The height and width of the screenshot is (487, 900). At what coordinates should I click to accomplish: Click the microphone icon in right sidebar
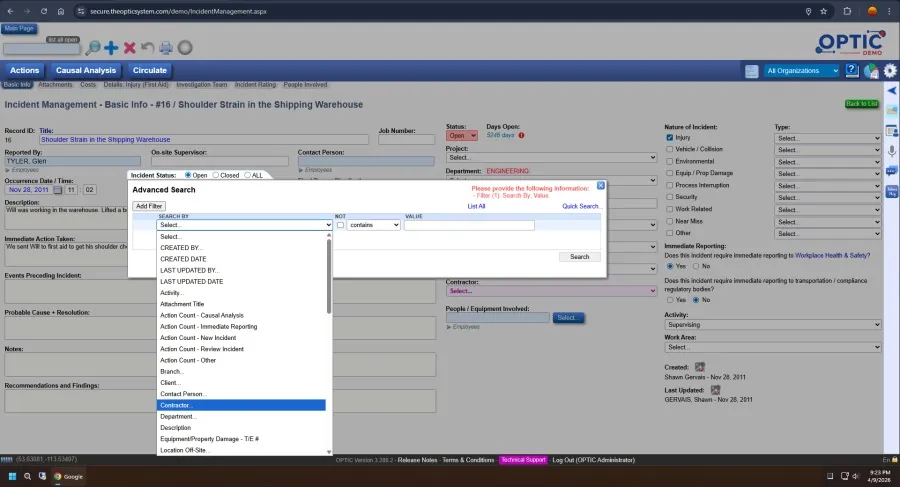pyautogui.click(x=891, y=150)
